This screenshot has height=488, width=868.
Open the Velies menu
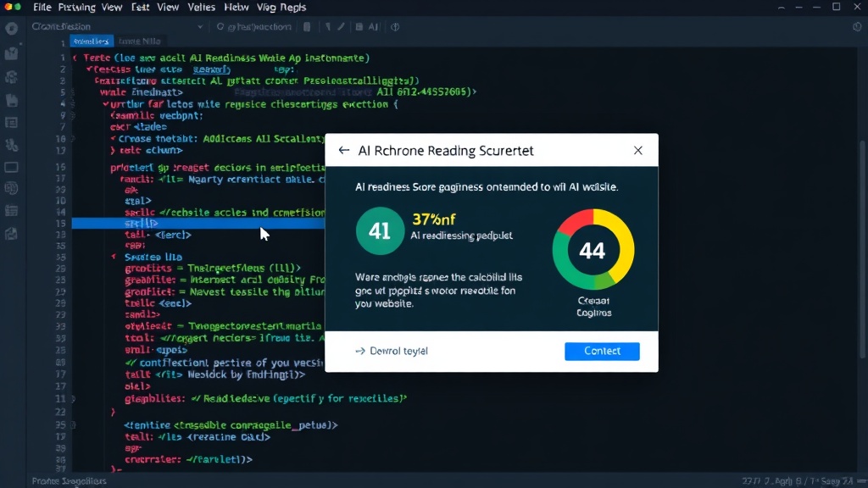tap(201, 7)
